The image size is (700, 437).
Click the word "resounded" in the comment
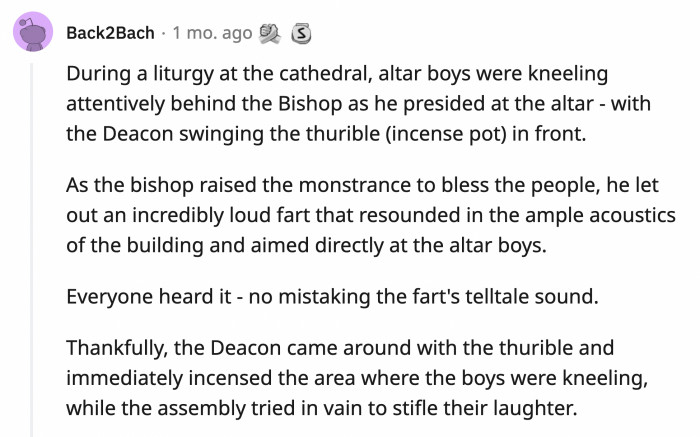click(432, 215)
